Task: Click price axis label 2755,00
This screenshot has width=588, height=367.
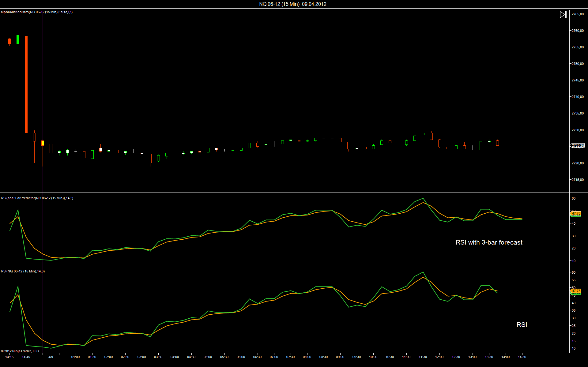Action: tap(578, 47)
